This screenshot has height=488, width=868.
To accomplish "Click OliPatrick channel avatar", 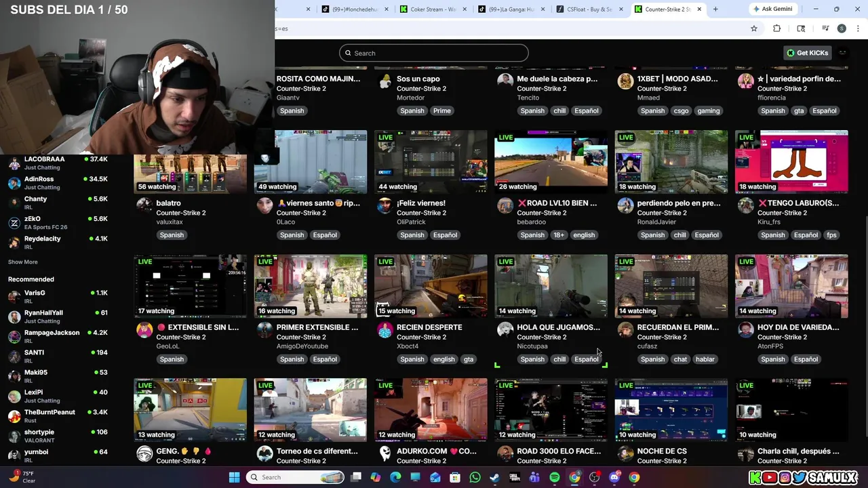I will 384,205.
